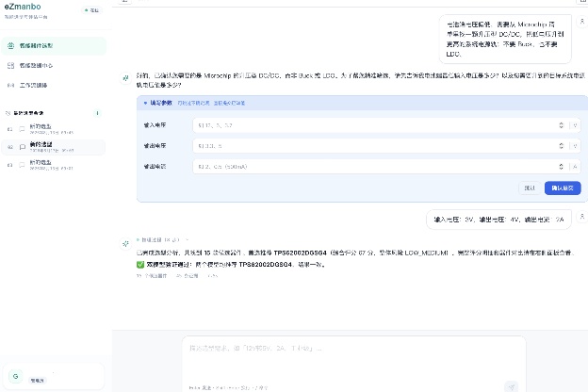Click user avatar beside the 3V 4V 2A message
Screen dimensions: 588x392
(581, 217)
